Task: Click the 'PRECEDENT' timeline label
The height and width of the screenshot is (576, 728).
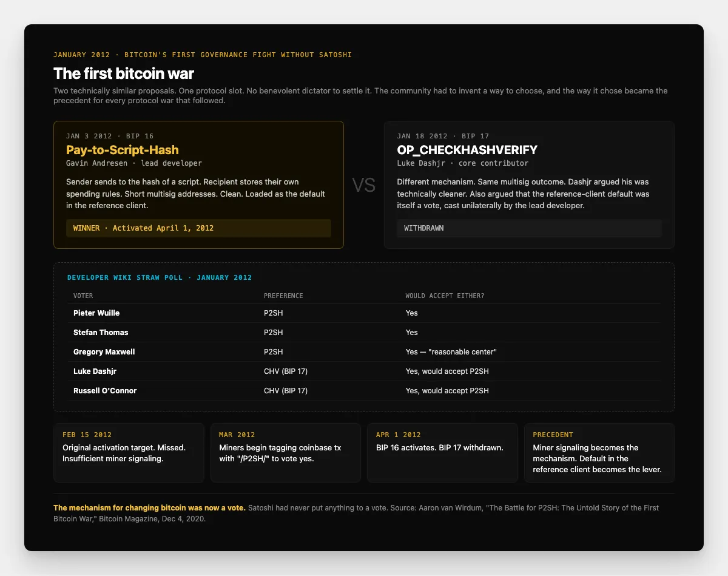Action: (x=554, y=435)
